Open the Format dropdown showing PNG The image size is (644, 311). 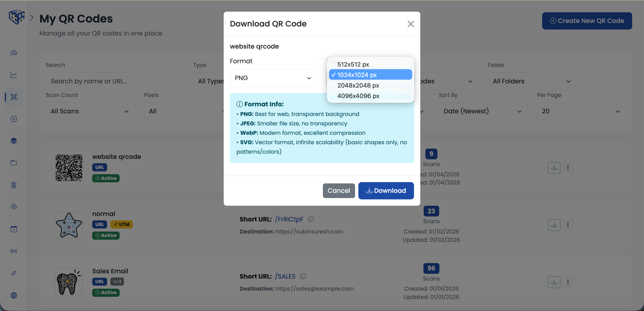tap(273, 78)
